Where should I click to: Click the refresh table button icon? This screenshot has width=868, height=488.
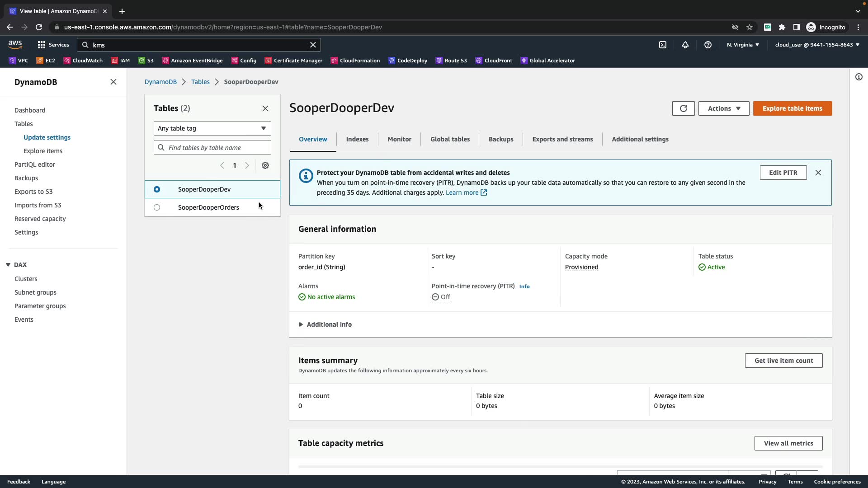pos(683,108)
